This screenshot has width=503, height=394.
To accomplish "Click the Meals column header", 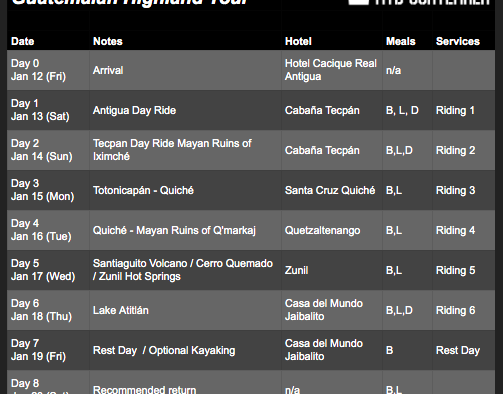I will [401, 41].
